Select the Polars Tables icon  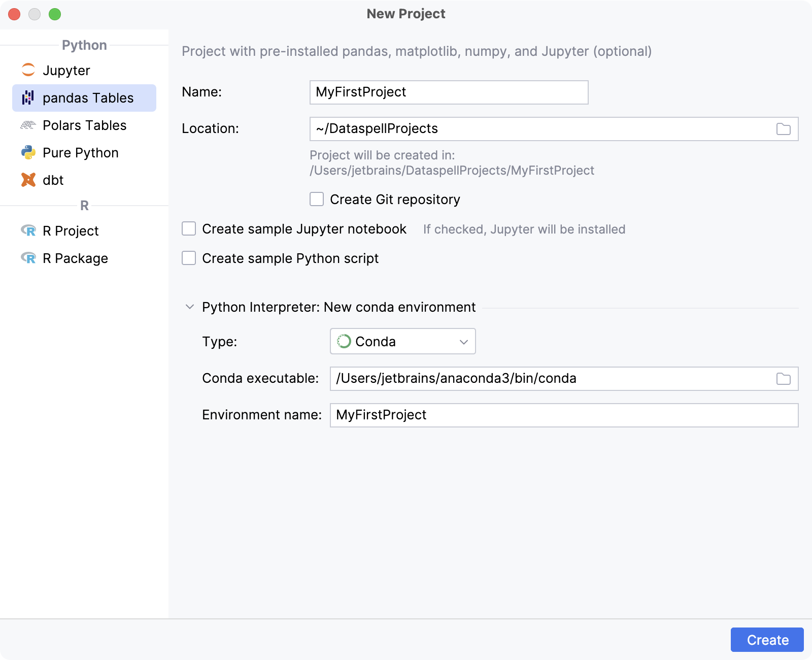pyautogui.click(x=28, y=125)
